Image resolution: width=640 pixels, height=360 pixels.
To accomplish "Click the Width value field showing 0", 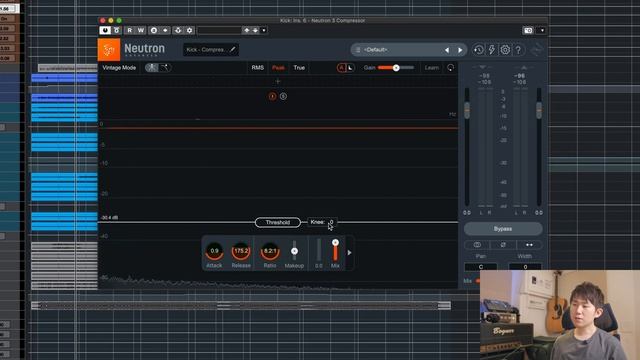I will (x=525, y=267).
